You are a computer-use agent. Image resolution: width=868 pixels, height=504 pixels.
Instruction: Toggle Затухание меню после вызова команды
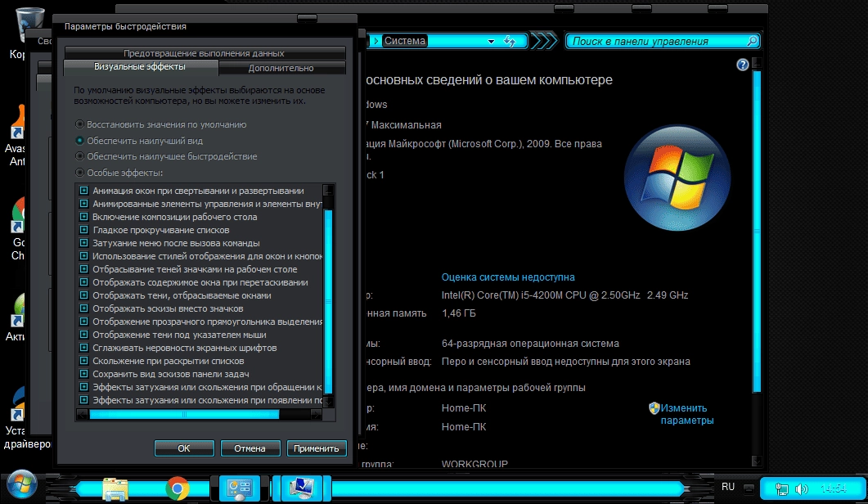tap(83, 242)
